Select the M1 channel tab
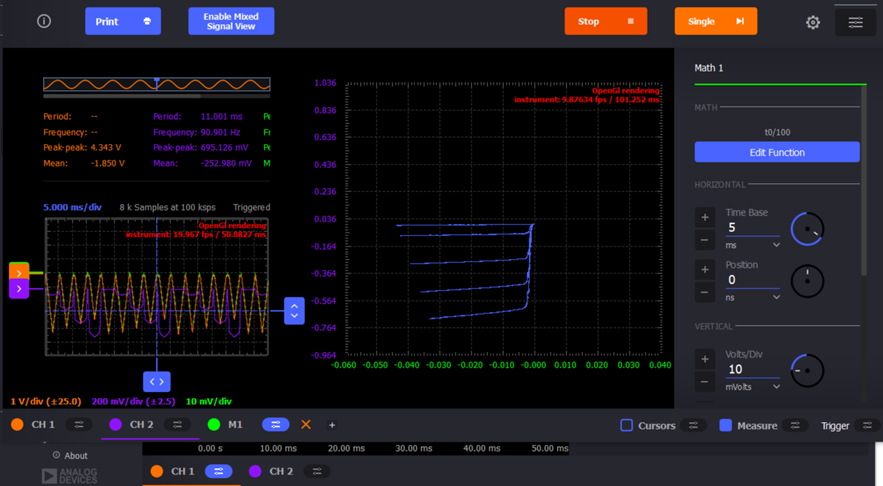Screen dimensions: 883x486 [x=235, y=425]
